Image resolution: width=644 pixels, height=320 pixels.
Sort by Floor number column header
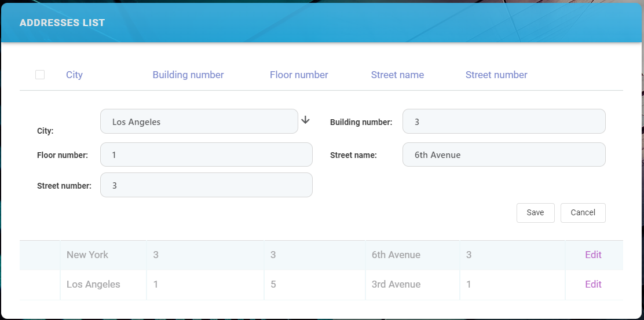[x=299, y=75]
